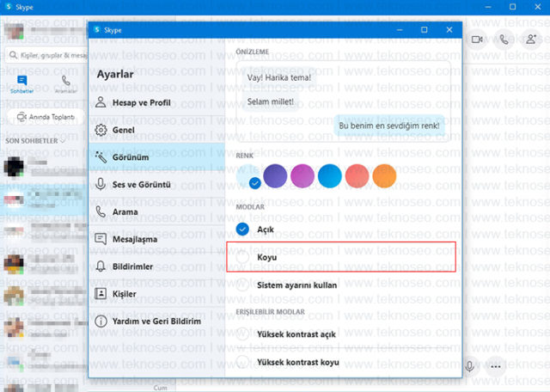Start video call in main Skype window
Screen dimensions: 550x392
pos(477,40)
